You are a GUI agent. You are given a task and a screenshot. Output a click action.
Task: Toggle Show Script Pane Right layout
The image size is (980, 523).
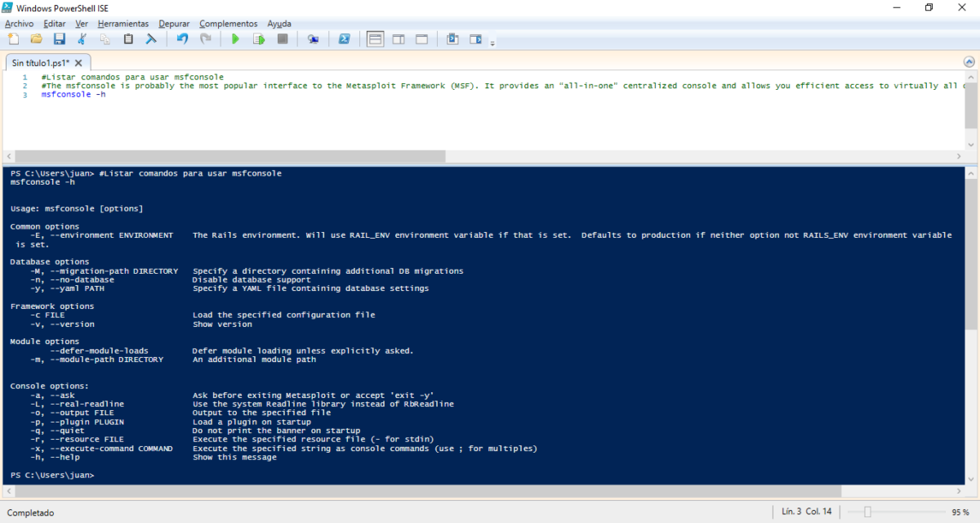tap(399, 38)
